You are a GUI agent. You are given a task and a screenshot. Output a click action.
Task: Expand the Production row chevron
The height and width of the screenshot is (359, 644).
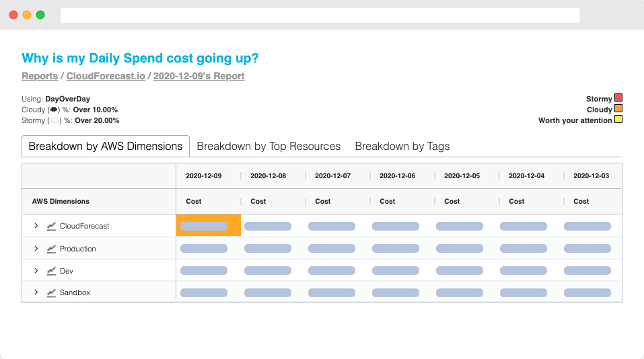coord(36,249)
